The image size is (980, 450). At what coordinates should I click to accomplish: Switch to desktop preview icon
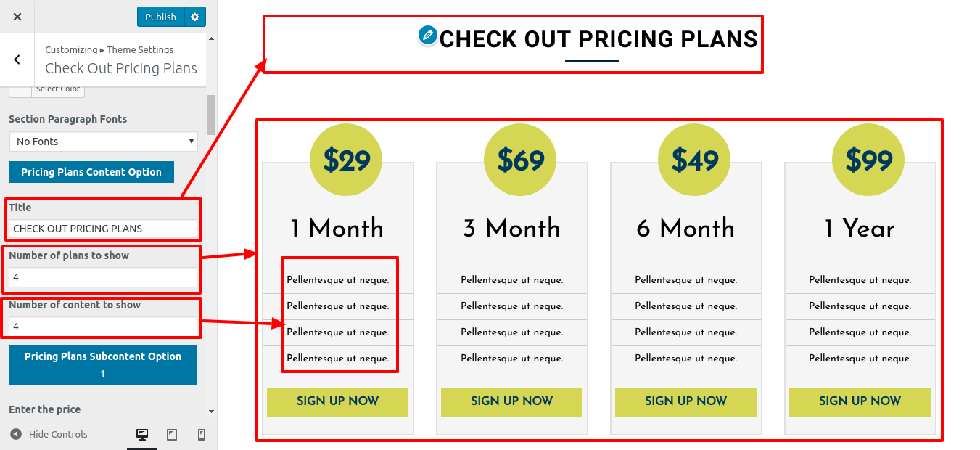coord(142,435)
